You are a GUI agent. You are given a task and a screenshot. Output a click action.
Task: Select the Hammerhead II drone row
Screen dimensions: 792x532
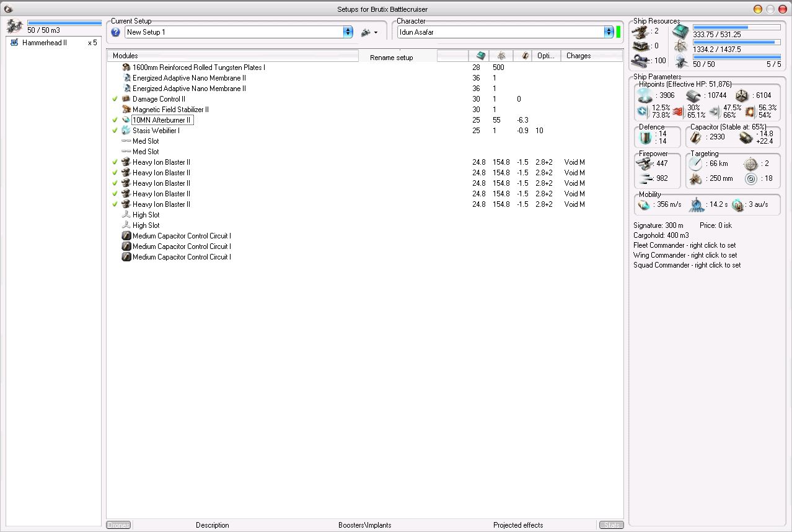pos(54,43)
